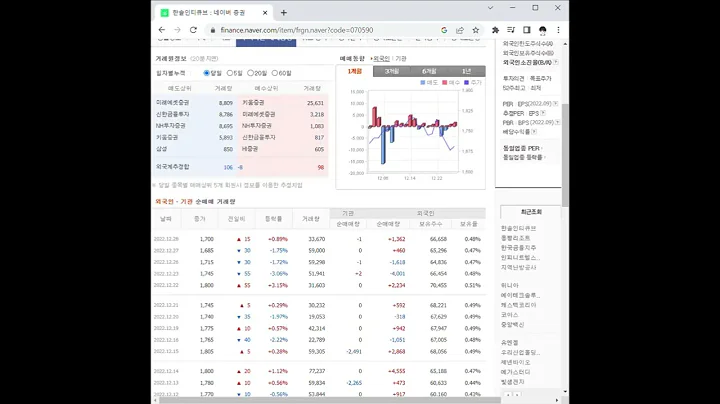720x404 pixels.
Task: Open help icon next to 배당수익률
Action: point(534,132)
